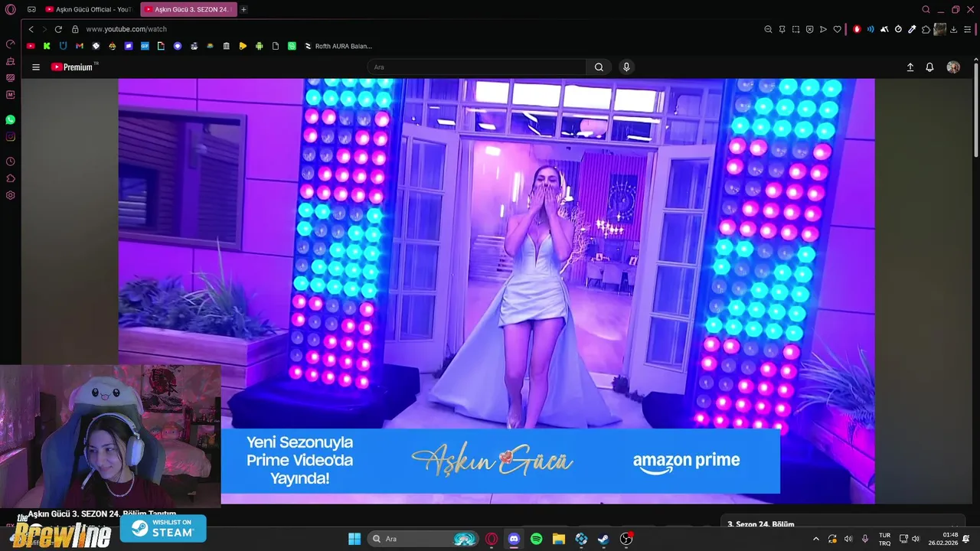Click the pin icon in address bar
This screenshot has width=980, height=551.
tap(782, 29)
